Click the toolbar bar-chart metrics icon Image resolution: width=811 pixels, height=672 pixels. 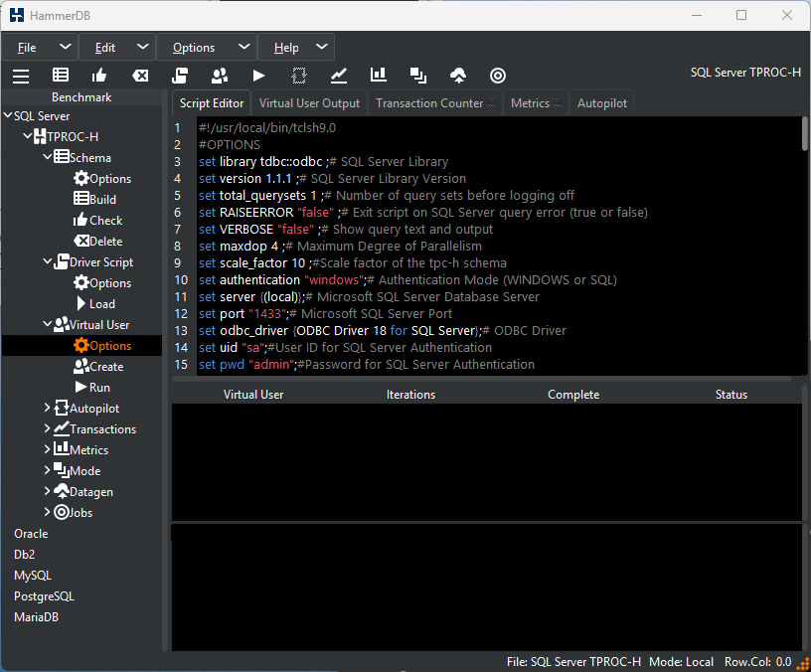point(379,75)
